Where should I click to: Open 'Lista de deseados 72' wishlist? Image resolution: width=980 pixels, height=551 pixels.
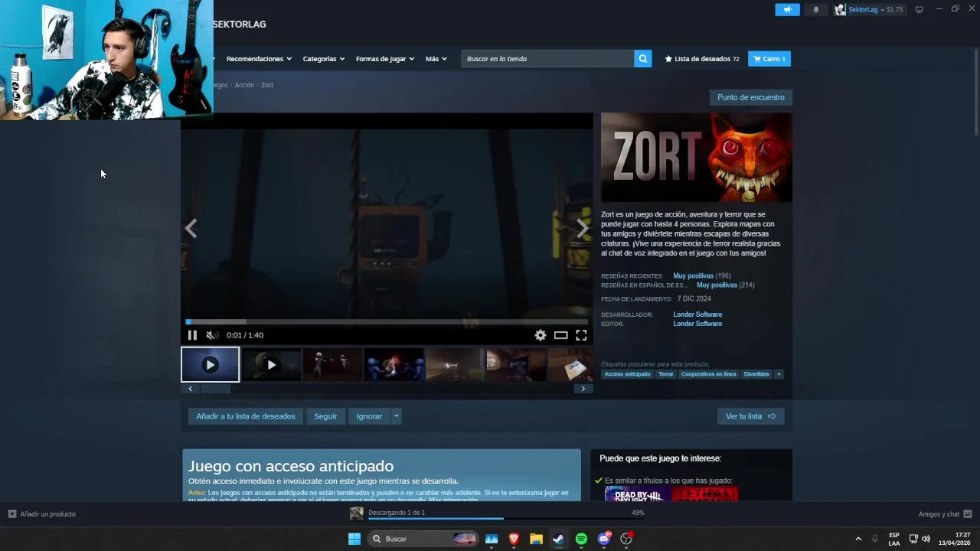(x=702, y=59)
